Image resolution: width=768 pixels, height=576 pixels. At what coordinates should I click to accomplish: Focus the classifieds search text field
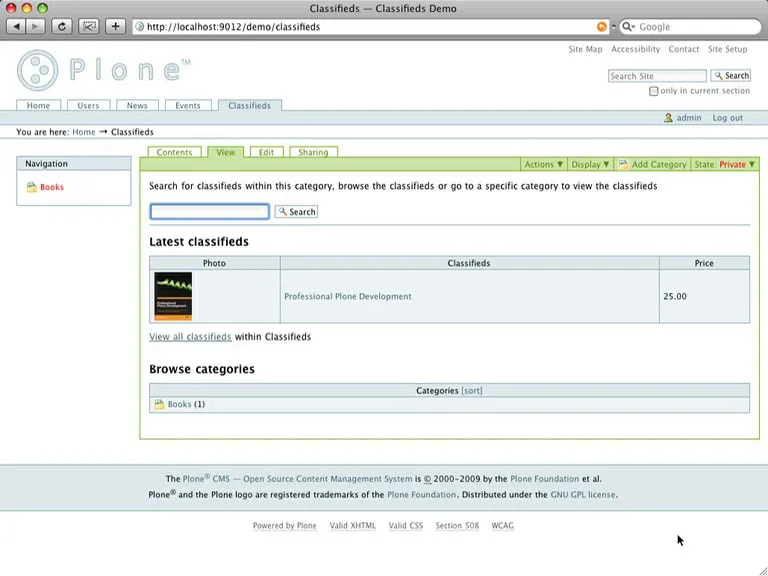pos(210,212)
